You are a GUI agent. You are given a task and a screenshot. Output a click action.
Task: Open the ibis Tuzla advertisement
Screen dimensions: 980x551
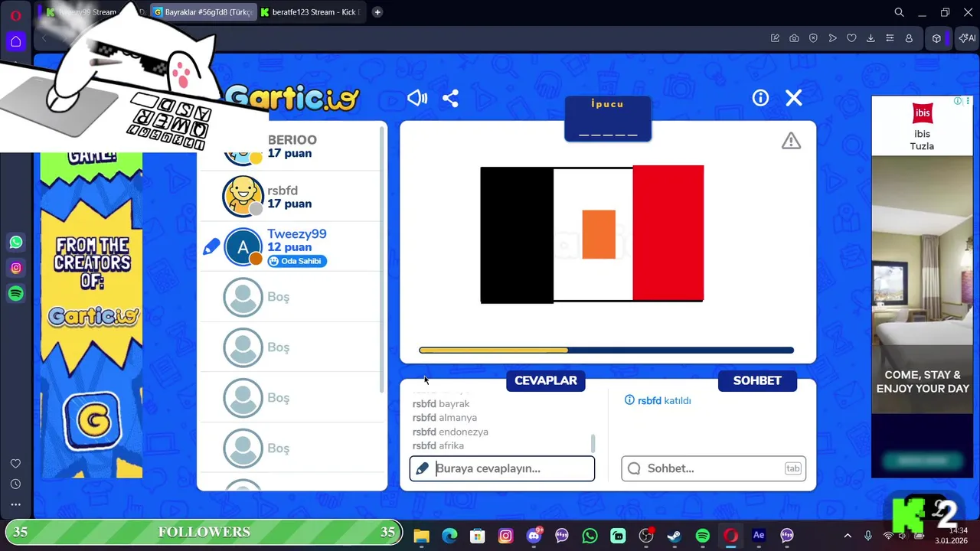pos(922,287)
